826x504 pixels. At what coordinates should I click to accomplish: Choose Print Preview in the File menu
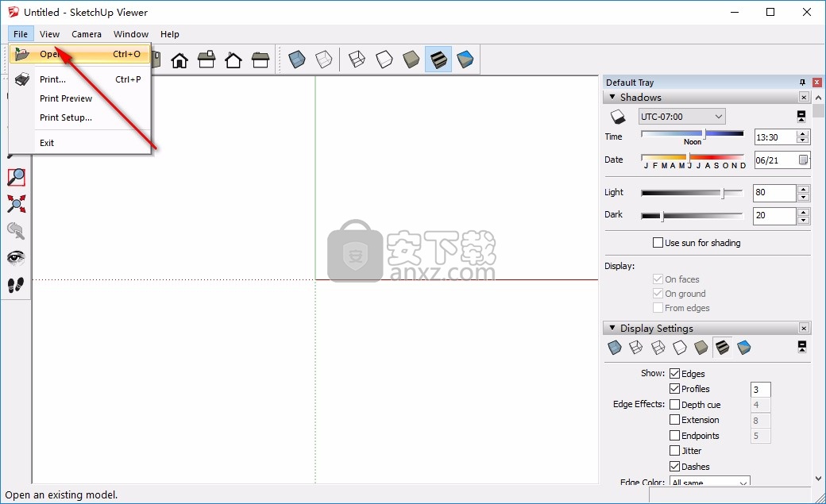pos(79,98)
